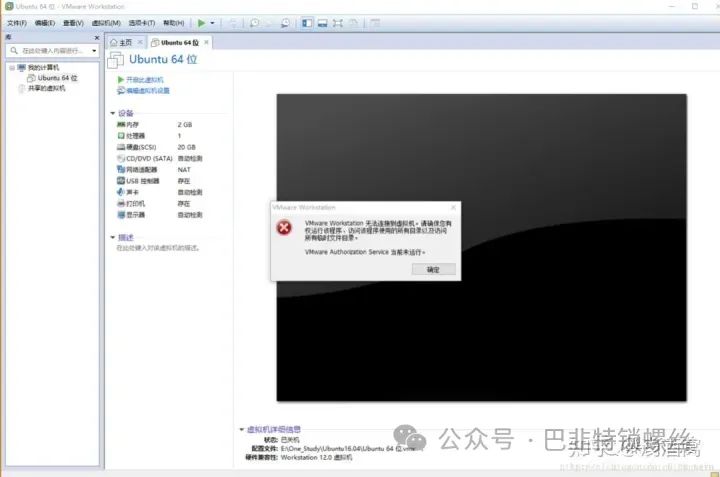This screenshot has height=477, width=720.
Task: Click the CD/DVD (SATA) device icon
Action: (x=121, y=158)
